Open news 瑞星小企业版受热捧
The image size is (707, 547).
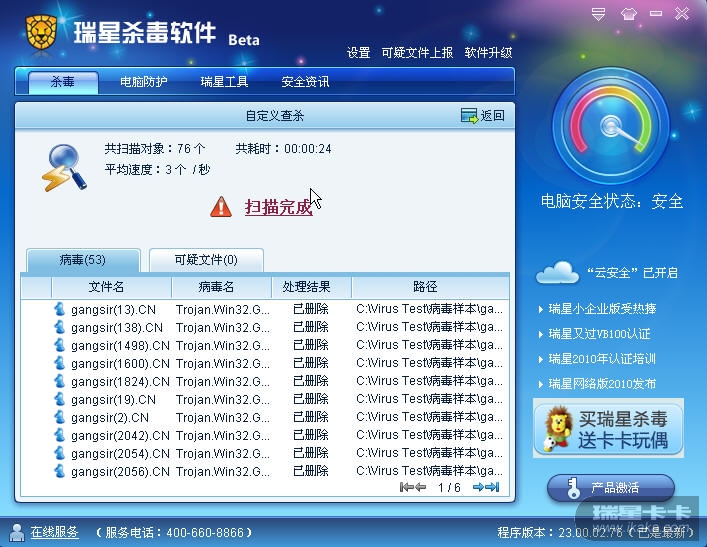click(602, 309)
